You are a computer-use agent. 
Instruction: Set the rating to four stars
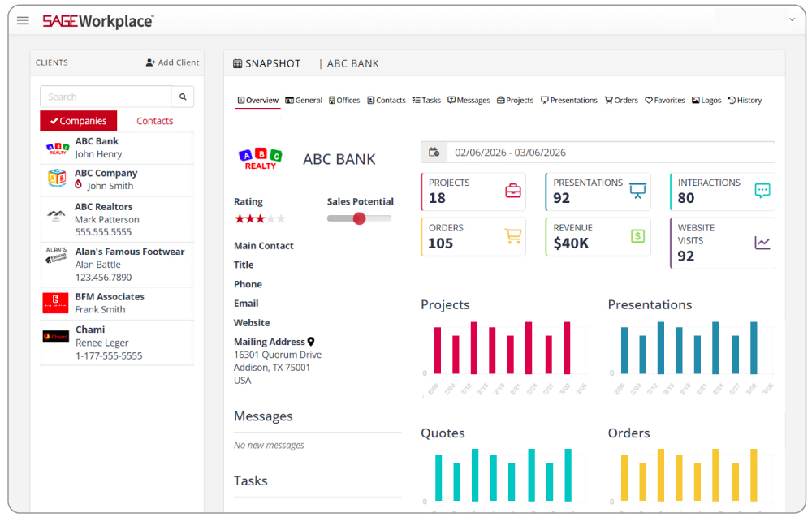270,218
